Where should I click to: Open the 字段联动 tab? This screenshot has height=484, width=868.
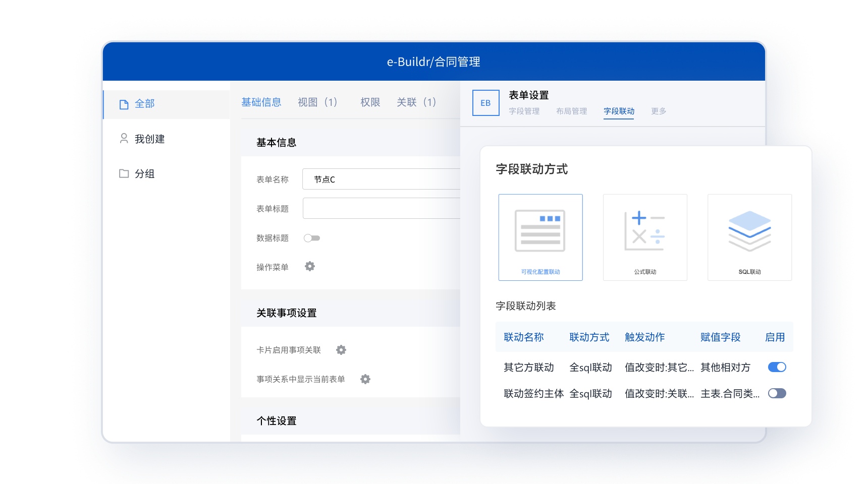point(619,111)
